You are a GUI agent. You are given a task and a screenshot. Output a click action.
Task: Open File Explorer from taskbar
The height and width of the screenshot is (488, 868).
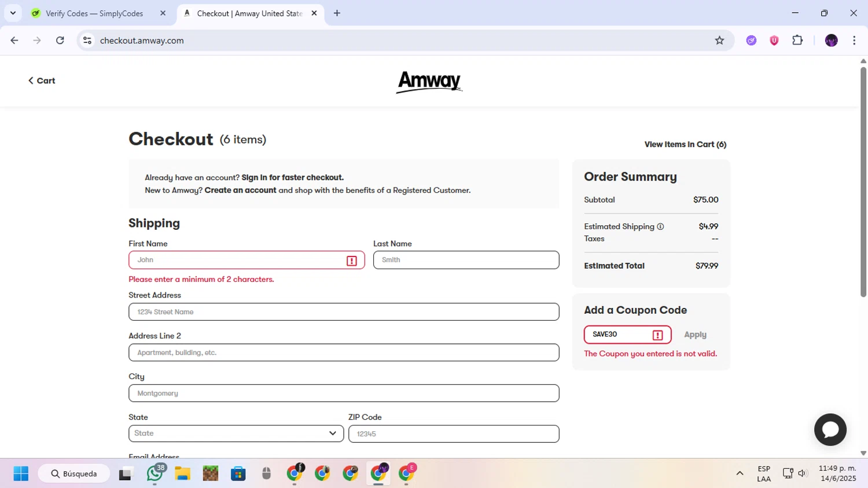coord(182,474)
